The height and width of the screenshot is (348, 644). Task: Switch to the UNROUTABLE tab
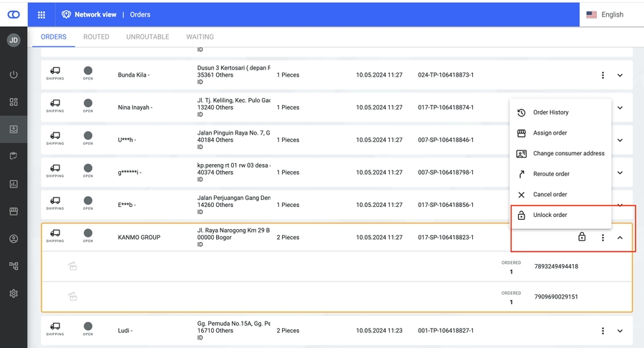click(x=147, y=37)
